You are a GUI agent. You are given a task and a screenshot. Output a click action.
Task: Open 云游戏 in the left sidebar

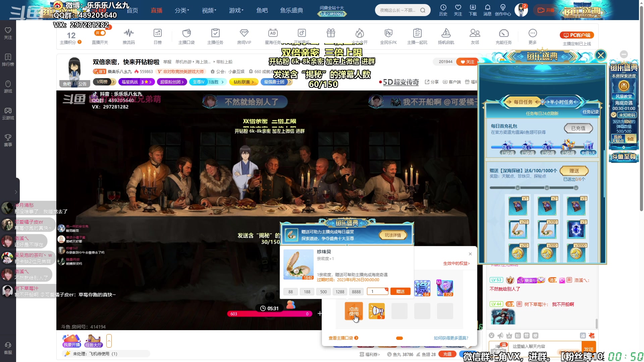(x=8, y=113)
